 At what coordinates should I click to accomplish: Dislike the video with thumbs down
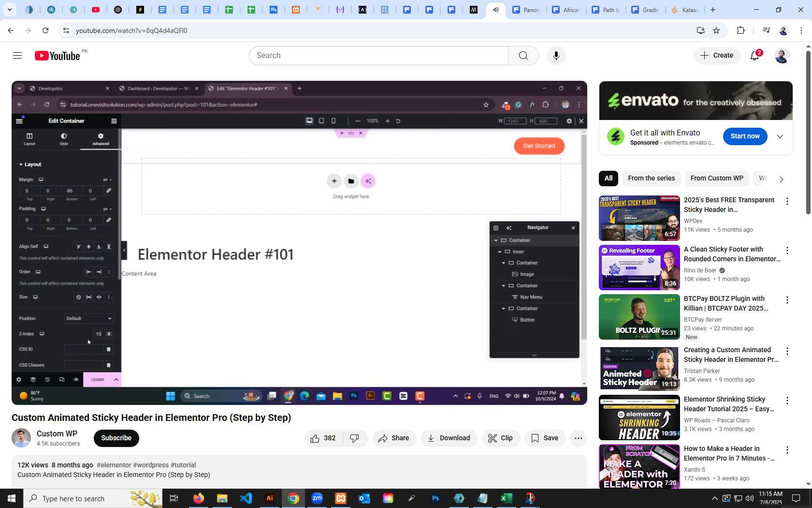click(x=355, y=438)
